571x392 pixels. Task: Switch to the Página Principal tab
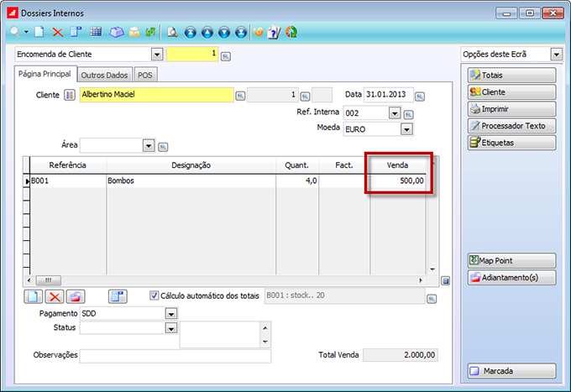45,74
